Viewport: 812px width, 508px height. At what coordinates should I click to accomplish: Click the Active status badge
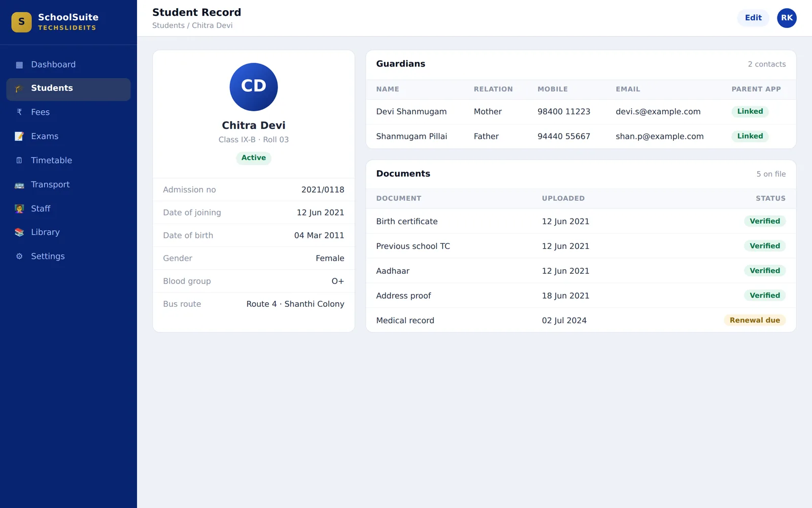254,157
